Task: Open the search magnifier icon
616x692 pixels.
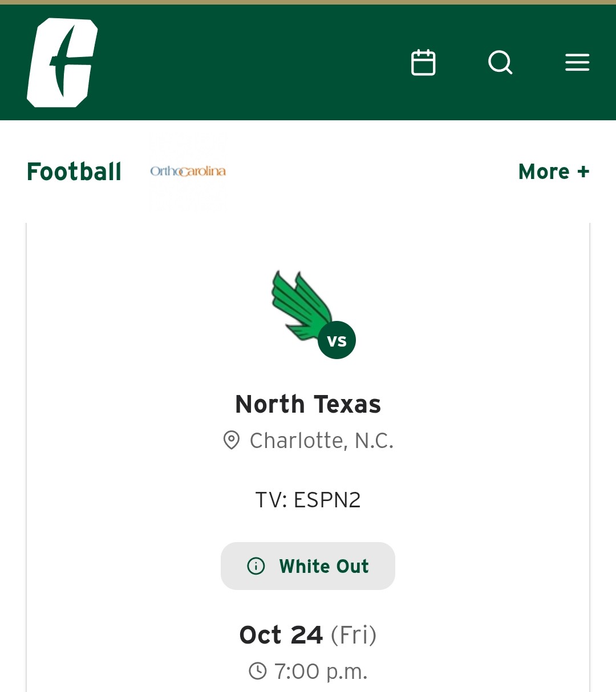Action: (500, 63)
